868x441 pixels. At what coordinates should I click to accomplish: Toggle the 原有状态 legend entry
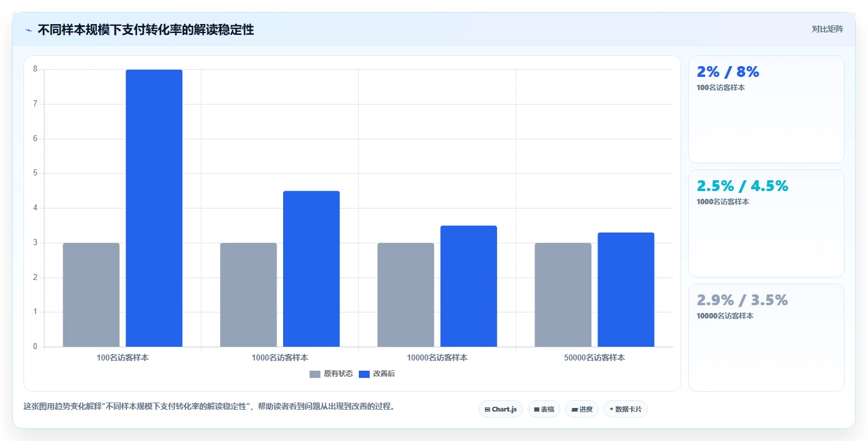click(x=331, y=374)
